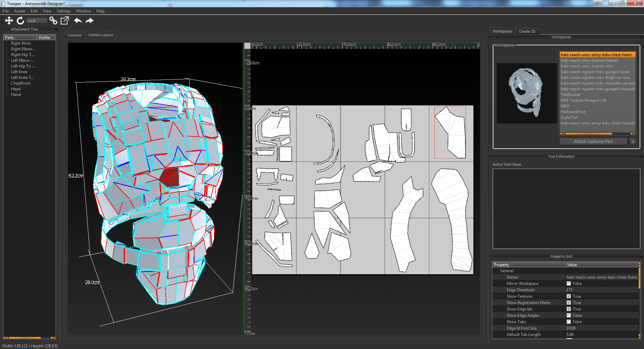644x349 pixels.
Task: Uncheck the Show Textures checkbox
Action: (569, 296)
